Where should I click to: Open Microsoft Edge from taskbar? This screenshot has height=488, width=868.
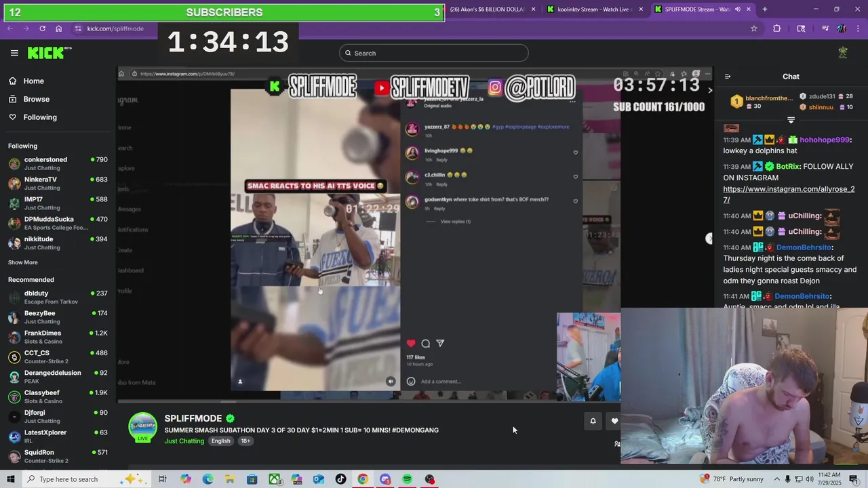[208, 479]
